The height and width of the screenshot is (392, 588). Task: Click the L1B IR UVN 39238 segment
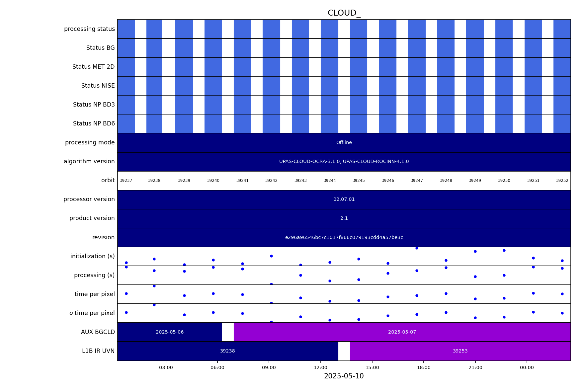click(228, 351)
